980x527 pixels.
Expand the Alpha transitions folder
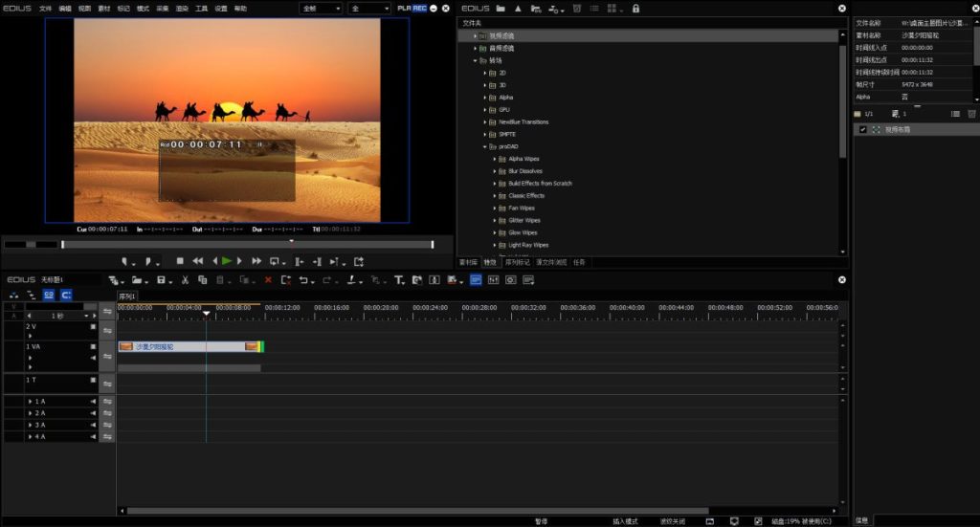coord(485,98)
